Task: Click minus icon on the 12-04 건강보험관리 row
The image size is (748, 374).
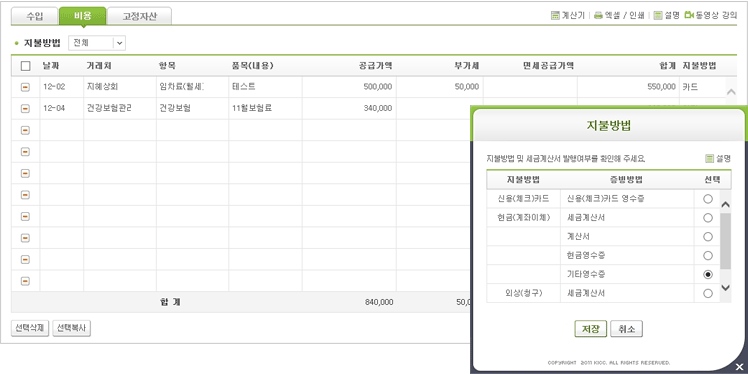Action: tap(25, 109)
